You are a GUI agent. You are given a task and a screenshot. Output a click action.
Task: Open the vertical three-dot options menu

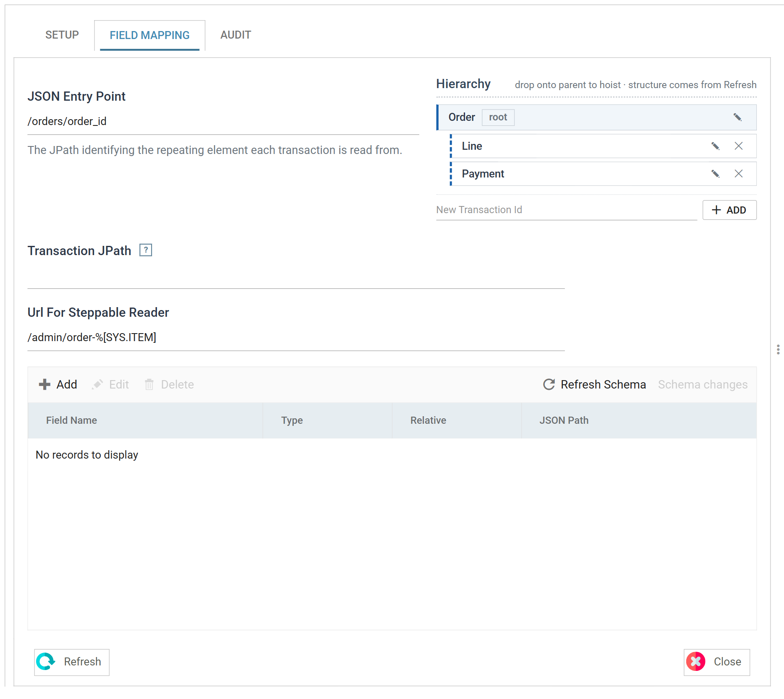click(778, 349)
